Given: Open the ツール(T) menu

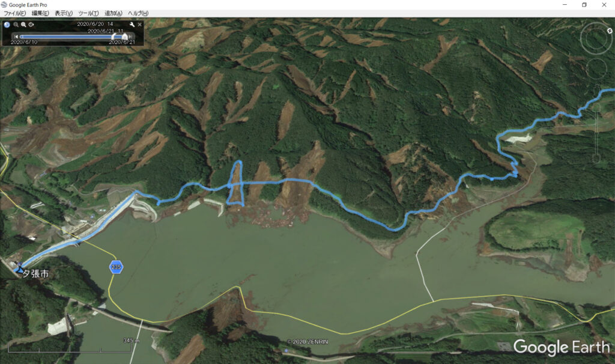Looking at the screenshot, I should coord(88,13).
